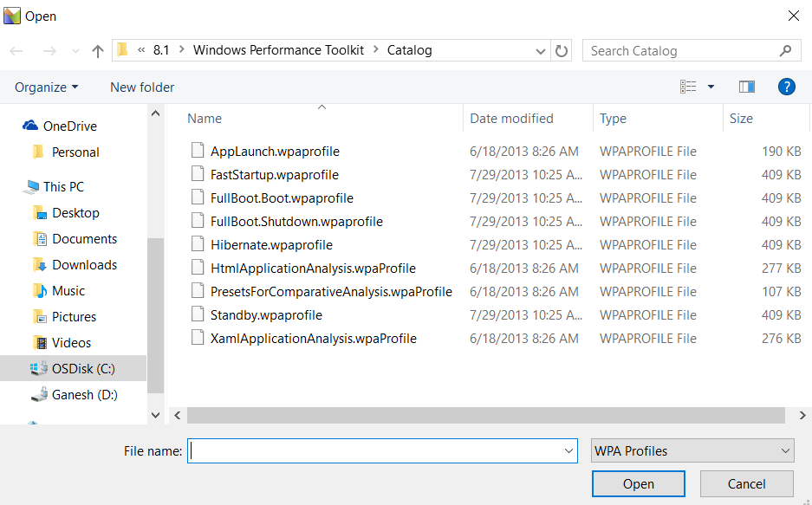Viewport: 812px width, 505px height.
Task: Open More view options dropdown arrow
Action: click(x=711, y=87)
